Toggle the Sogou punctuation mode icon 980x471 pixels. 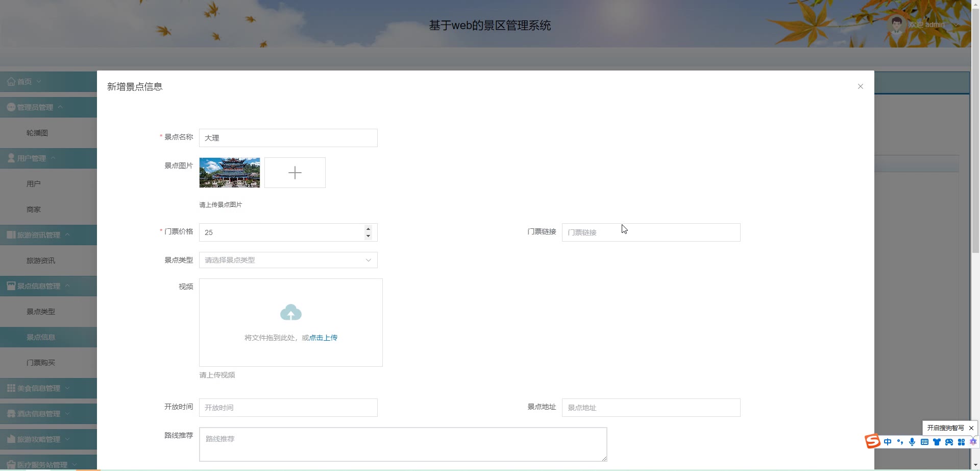click(900, 442)
